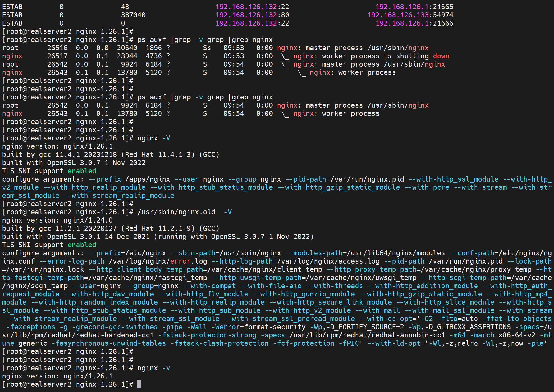The image size is (554, 392).
Task: Click the '--prefix=/apps/nginx' configure argument
Action: [x=129, y=179]
